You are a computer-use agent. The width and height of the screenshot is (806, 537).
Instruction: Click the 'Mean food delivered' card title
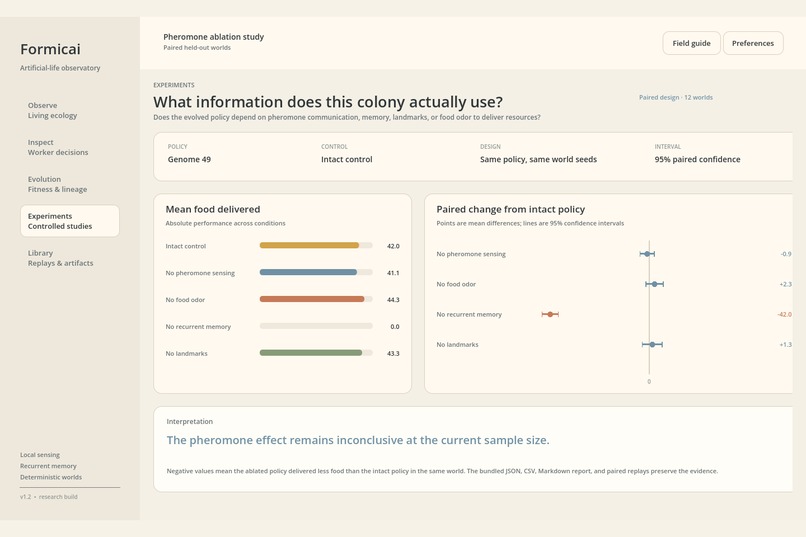213,209
